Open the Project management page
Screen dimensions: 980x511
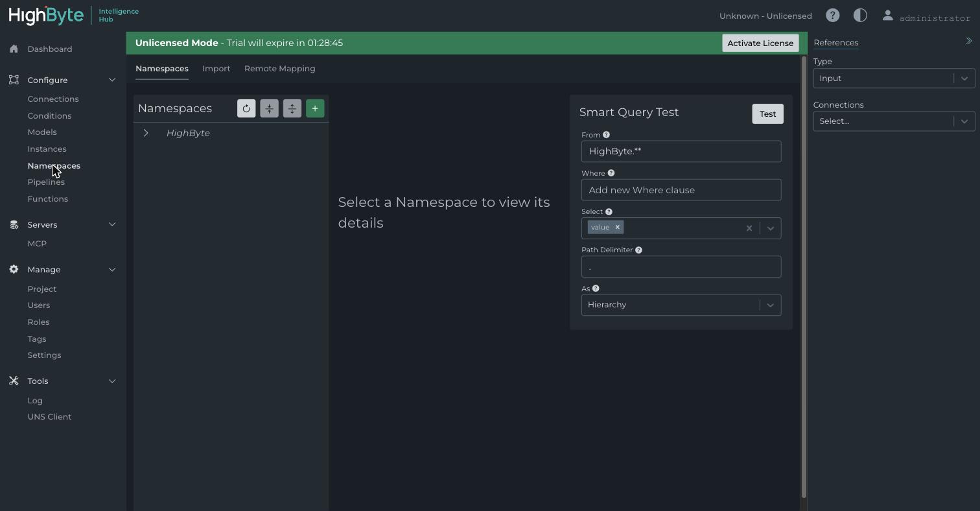pyautogui.click(x=42, y=289)
